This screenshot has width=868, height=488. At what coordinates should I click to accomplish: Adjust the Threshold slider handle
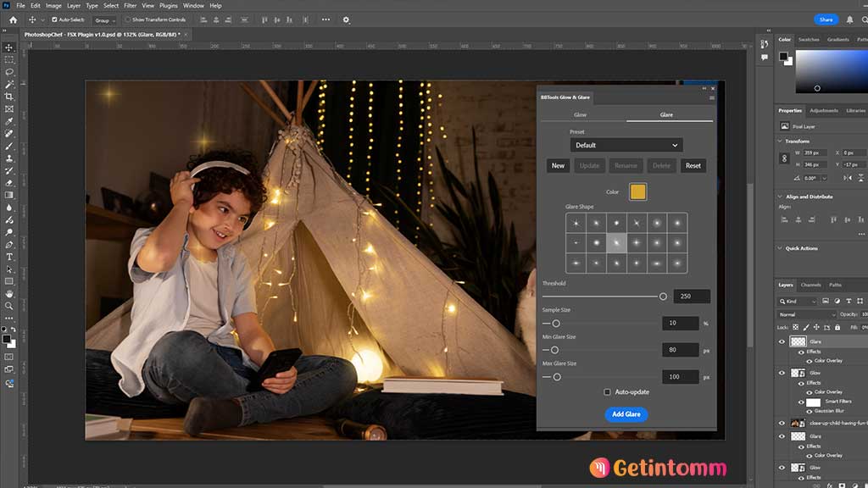tap(663, 297)
